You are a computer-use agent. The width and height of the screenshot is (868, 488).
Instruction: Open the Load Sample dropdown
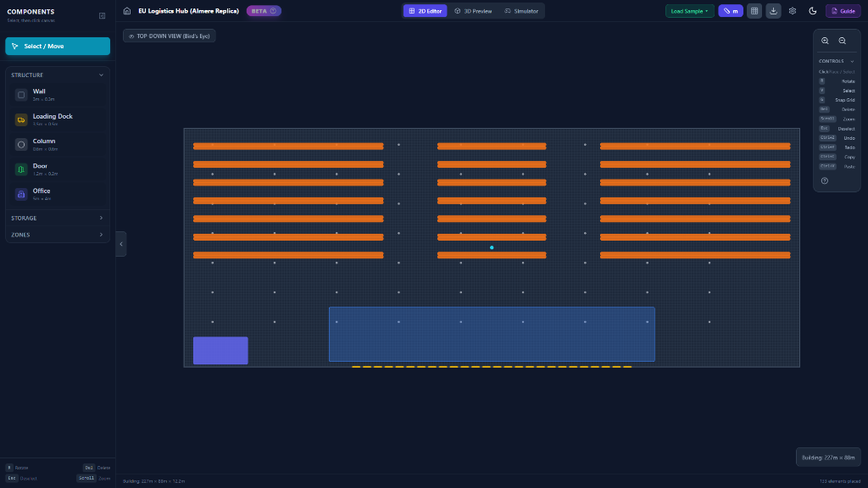(688, 10)
